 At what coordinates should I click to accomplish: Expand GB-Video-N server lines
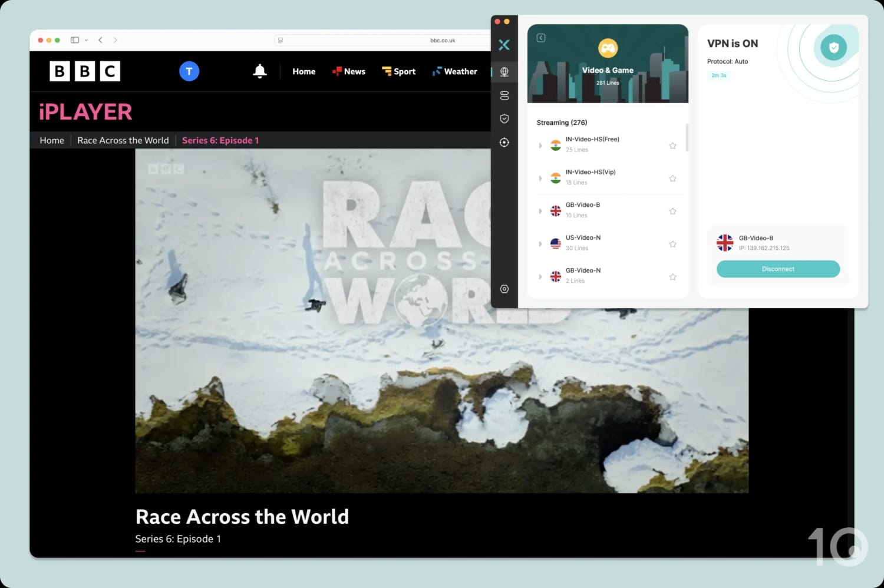click(540, 277)
